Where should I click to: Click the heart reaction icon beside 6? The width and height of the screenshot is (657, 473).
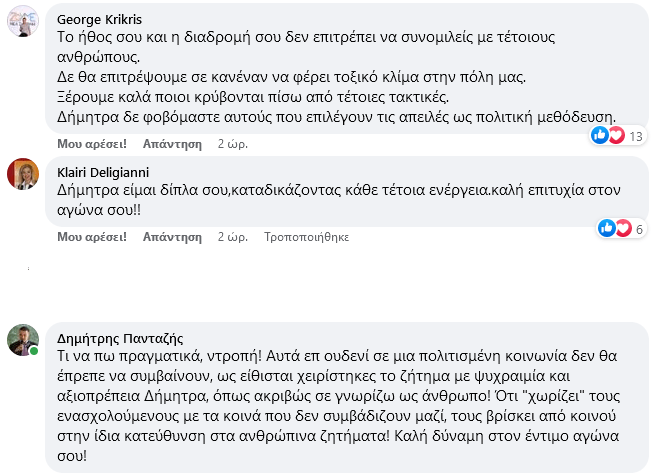621,229
